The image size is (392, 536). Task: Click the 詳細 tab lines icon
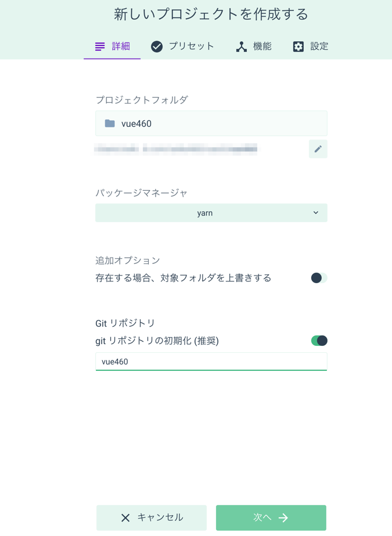click(100, 47)
